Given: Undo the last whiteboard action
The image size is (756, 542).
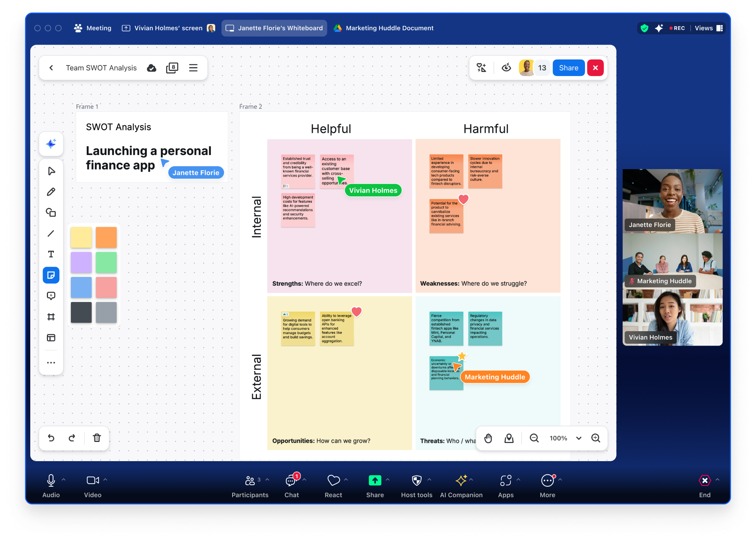Looking at the screenshot, I should 51,438.
